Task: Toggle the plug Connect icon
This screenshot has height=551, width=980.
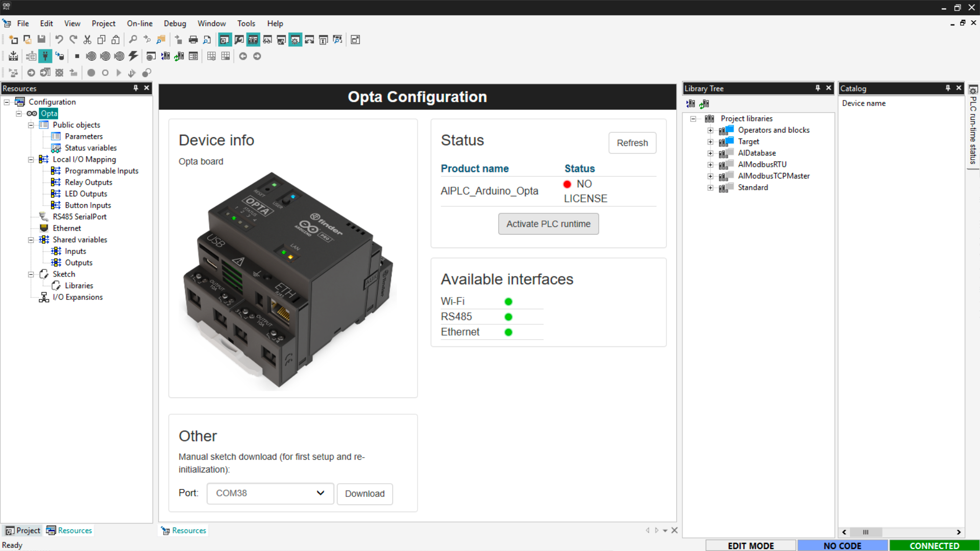Action: click(x=45, y=56)
